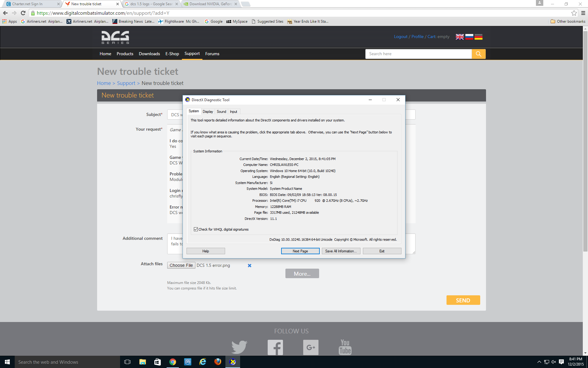Screen dimensions: 588x368
Task: Open the Google Plus follow icon
Action: (311, 347)
